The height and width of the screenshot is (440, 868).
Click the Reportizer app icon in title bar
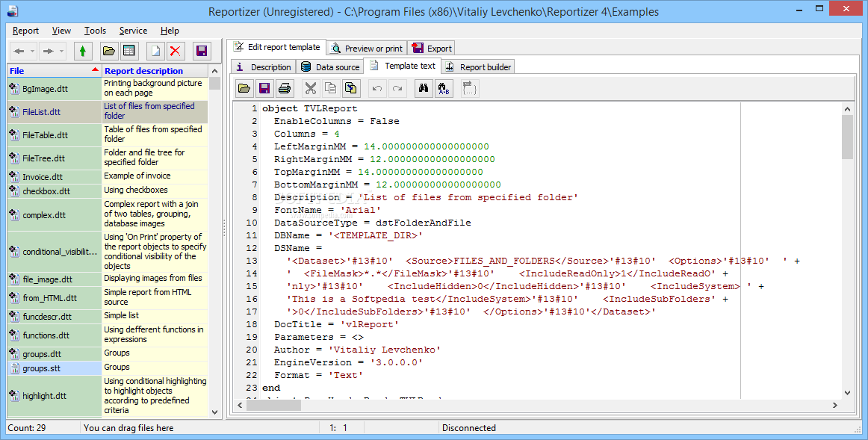12,10
